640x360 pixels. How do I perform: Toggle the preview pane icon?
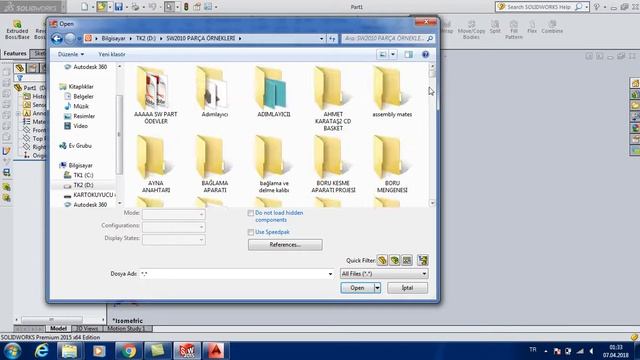[x=408, y=54]
